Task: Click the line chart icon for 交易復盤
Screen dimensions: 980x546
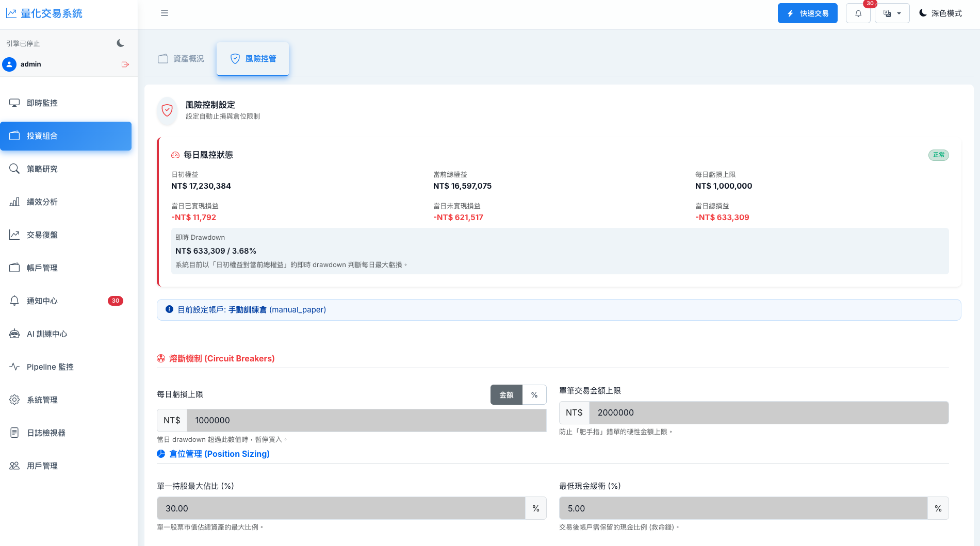Action: 14,235
